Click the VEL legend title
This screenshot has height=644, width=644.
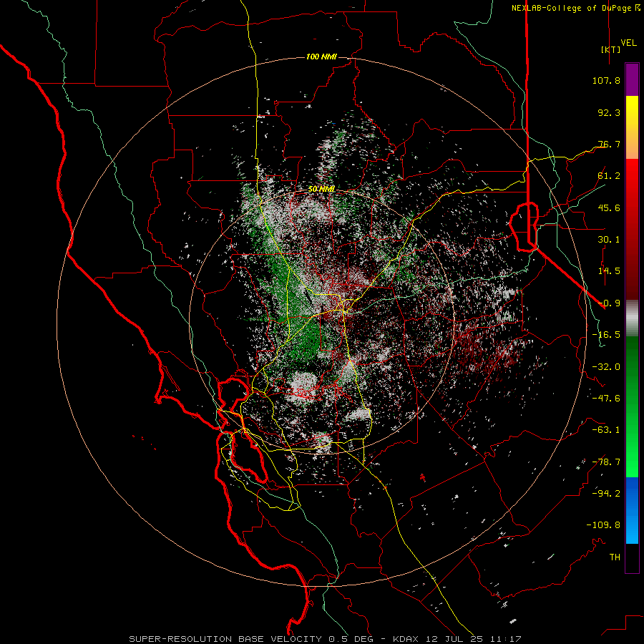click(x=628, y=42)
